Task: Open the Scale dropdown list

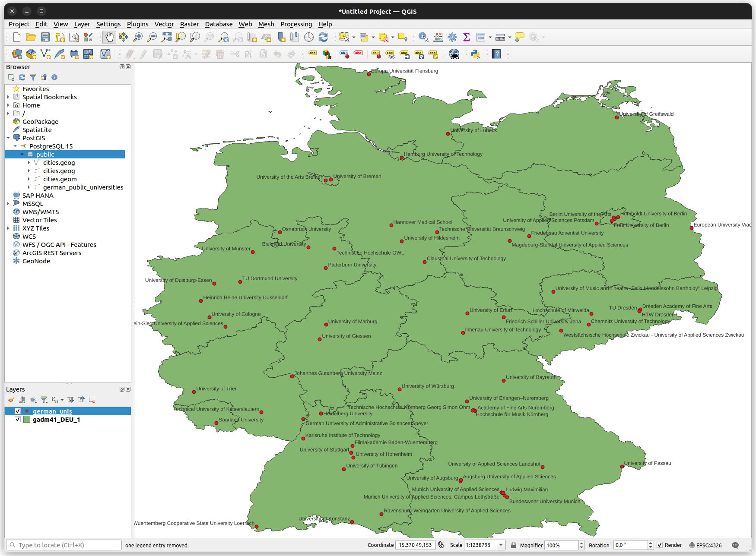Action: tap(501, 545)
